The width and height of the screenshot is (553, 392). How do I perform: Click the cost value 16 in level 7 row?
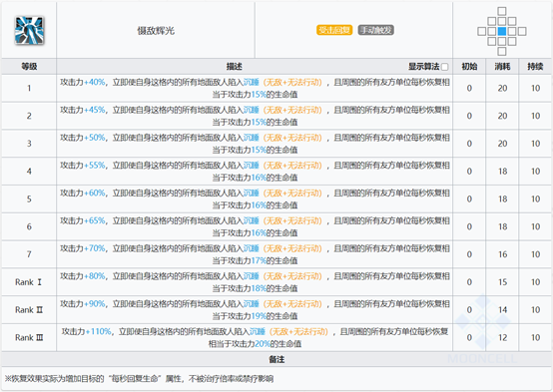[502, 254]
